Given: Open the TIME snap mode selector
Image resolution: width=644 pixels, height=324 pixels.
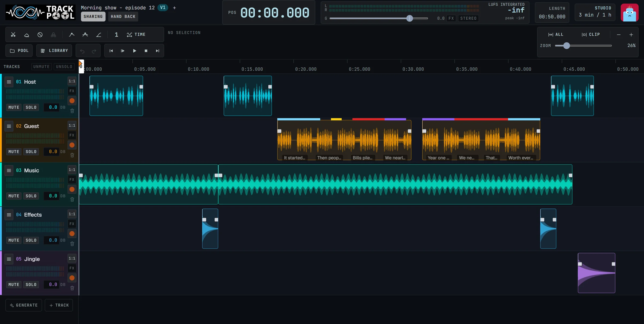Looking at the screenshot, I should 136,35.
